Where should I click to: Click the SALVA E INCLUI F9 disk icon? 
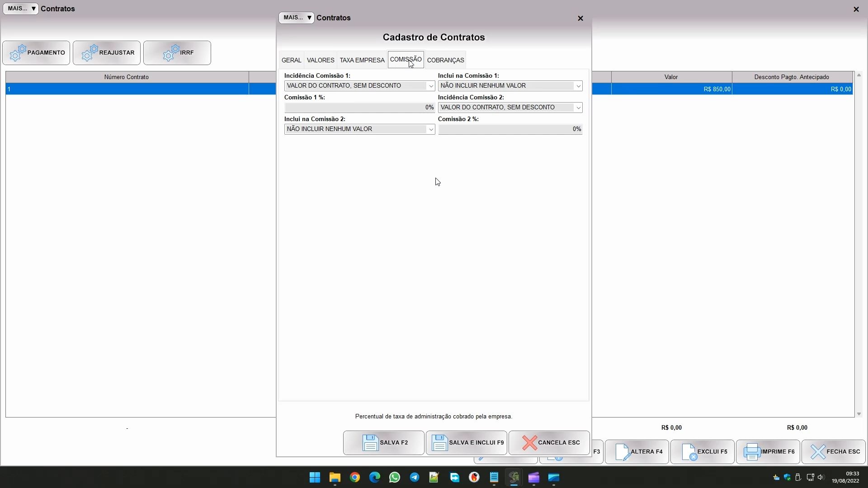click(x=439, y=443)
